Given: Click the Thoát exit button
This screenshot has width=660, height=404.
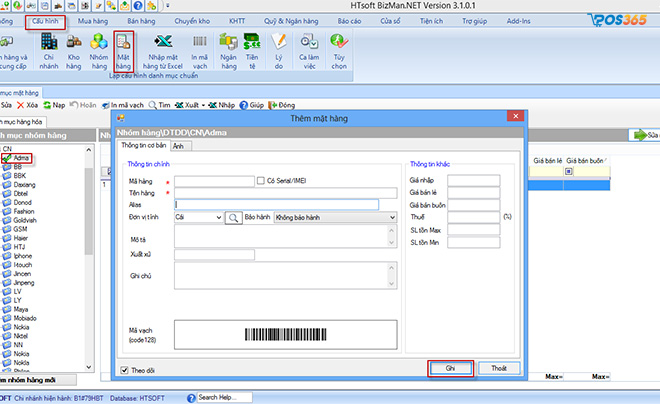Looking at the screenshot, I should [x=498, y=369].
